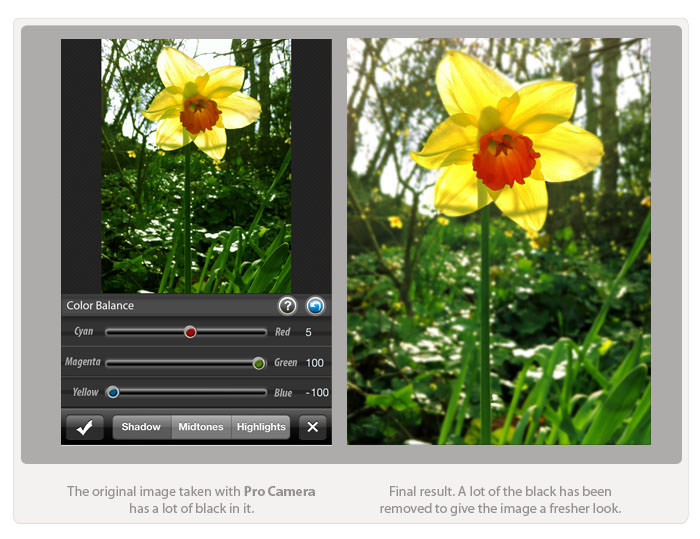Select the Shadow tonal range tab

coord(141,427)
